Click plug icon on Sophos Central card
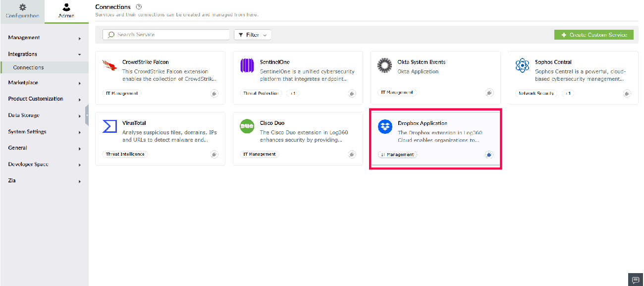 tap(627, 93)
